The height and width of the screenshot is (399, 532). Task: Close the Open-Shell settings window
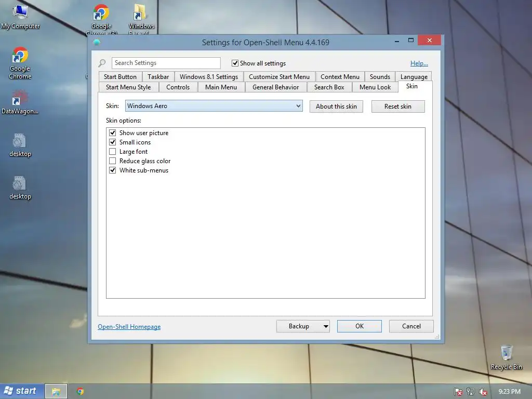[x=430, y=41]
